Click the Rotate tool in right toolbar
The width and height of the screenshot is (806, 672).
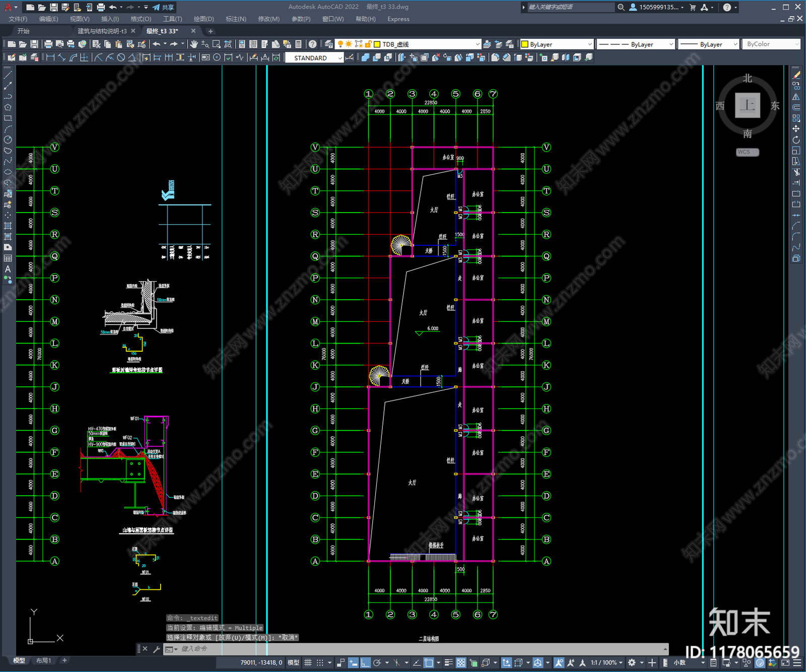pyautogui.click(x=796, y=140)
